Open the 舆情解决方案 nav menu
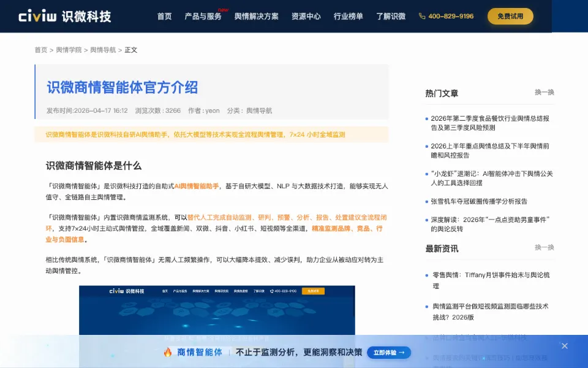588x368 pixels. click(257, 16)
